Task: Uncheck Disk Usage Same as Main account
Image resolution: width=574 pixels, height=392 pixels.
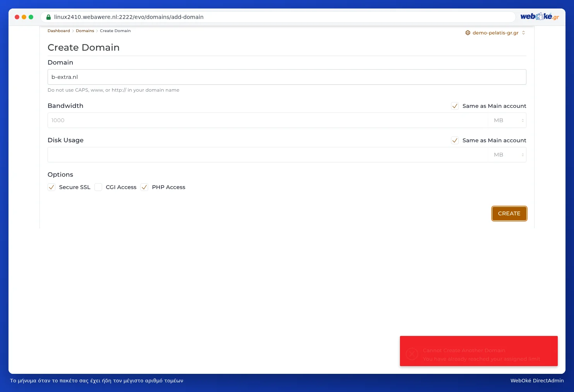Action: 455,140
